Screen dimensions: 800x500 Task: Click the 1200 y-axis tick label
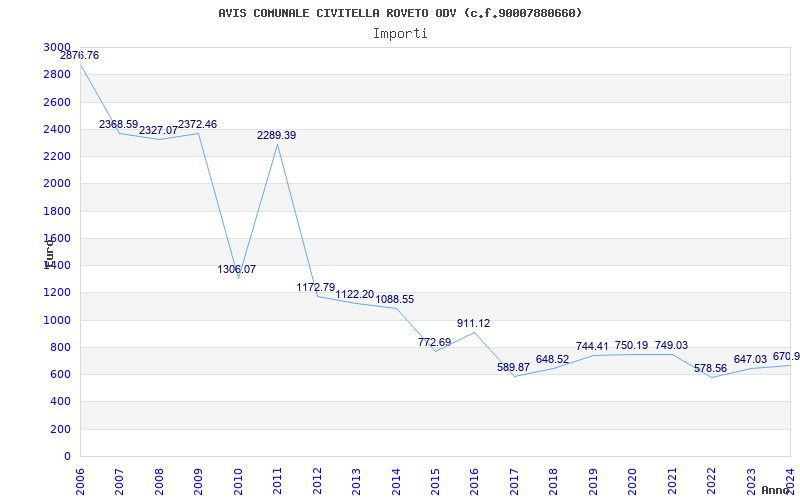[57, 293]
